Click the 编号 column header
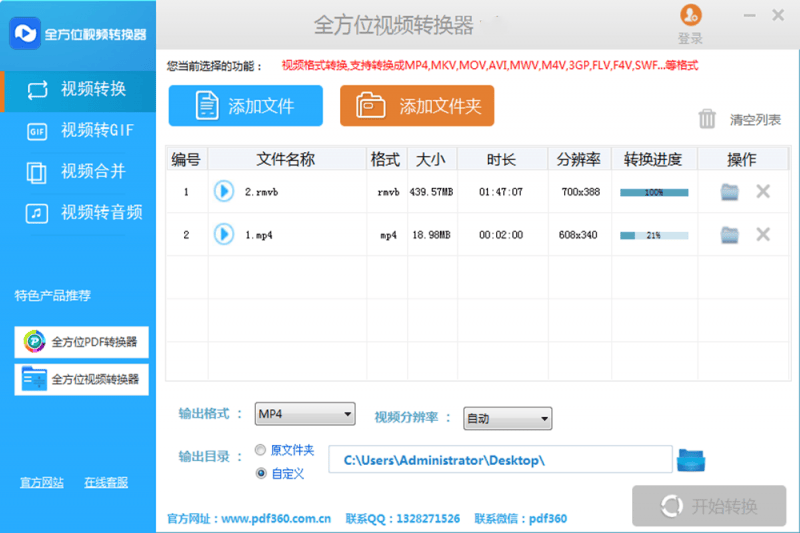Viewport: 800px width, 533px height. (x=186, y=160)
